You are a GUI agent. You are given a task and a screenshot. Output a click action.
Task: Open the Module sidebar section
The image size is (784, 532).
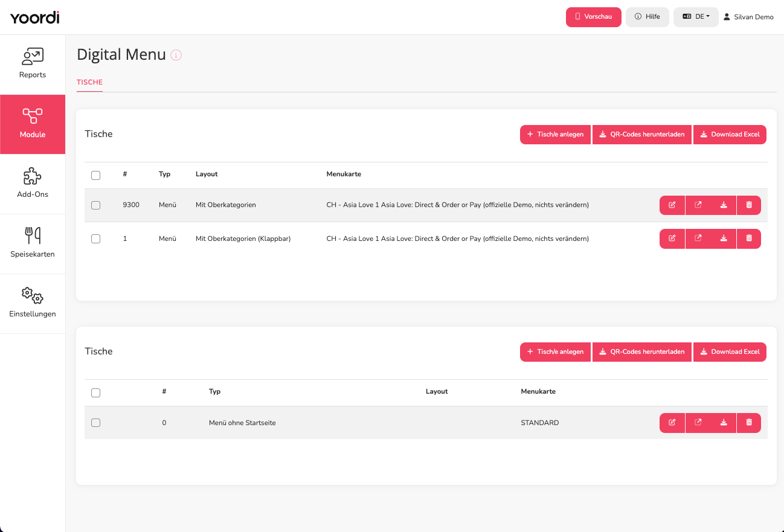(x=33, y=124)
